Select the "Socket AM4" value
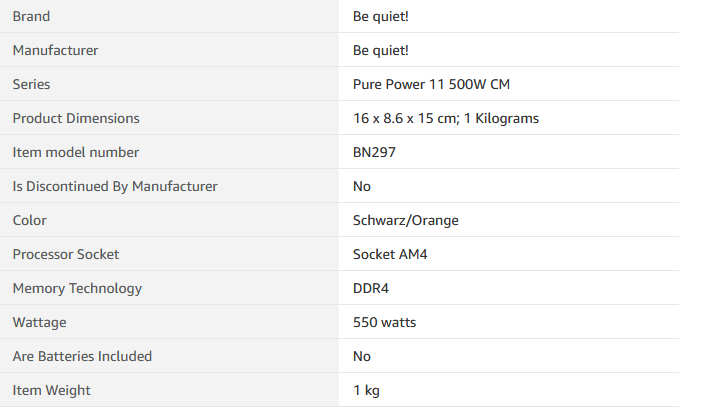 click(390, 254)
